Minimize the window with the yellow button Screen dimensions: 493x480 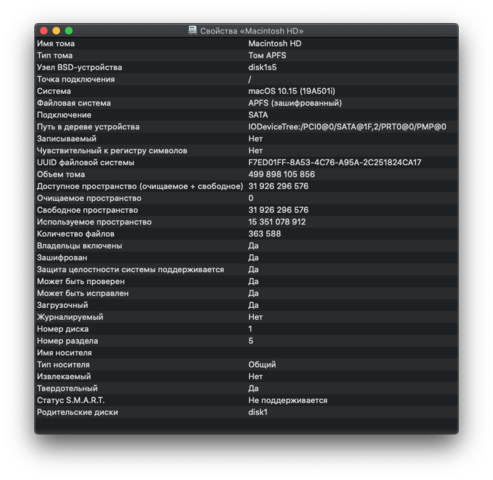click(56, 31)
